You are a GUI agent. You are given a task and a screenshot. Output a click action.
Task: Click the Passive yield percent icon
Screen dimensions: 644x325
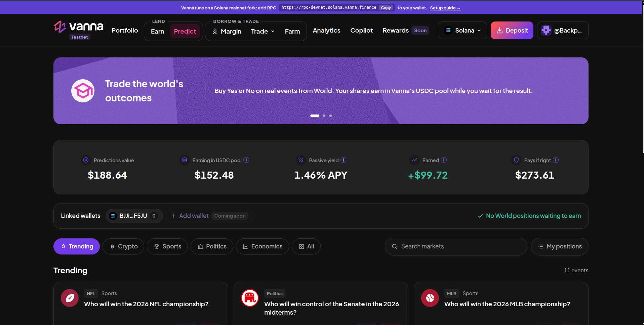(x=301, y=160)
